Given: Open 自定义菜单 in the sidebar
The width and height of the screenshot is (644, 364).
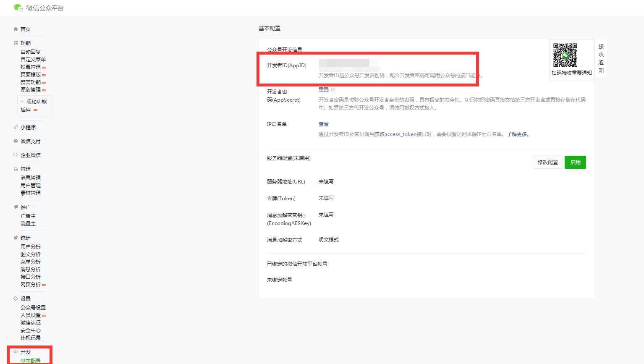Looking at the screenshot, I should coord(33,59).
